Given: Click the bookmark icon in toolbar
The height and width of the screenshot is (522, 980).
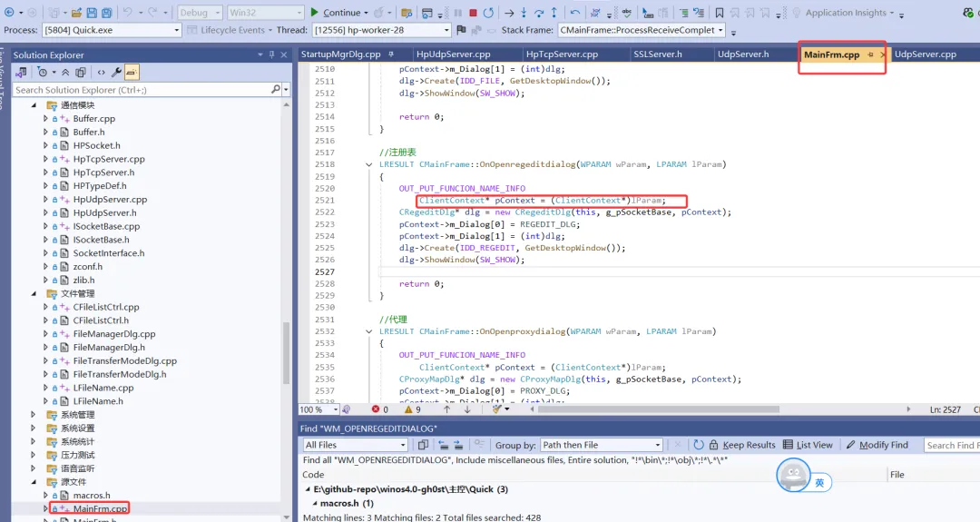Looking at the screenshot, I should [720, 13].
